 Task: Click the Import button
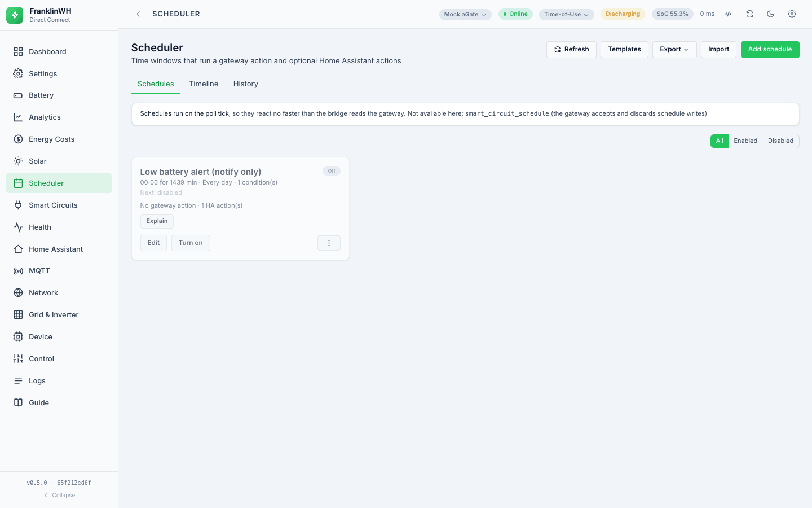click(718, 50)
